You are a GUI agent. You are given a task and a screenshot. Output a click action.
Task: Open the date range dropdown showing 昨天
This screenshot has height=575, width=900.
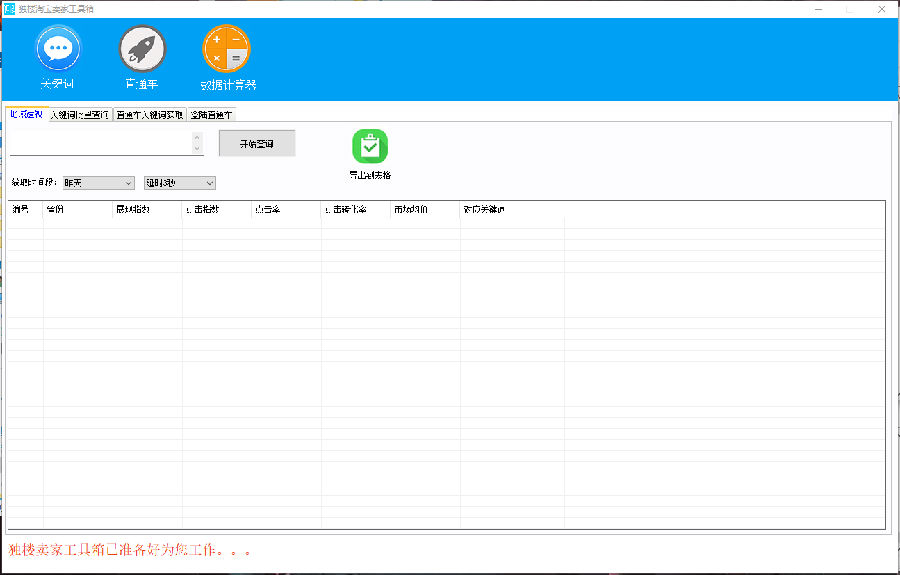99,183
